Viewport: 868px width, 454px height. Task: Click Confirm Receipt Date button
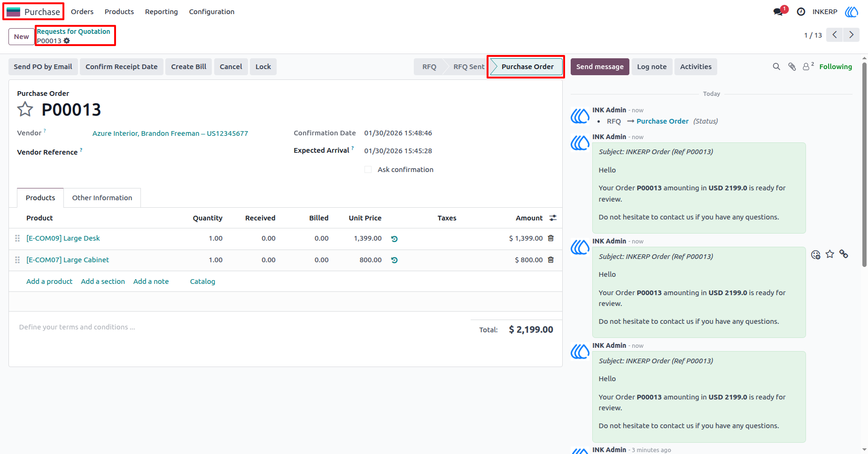pos(122,67)
